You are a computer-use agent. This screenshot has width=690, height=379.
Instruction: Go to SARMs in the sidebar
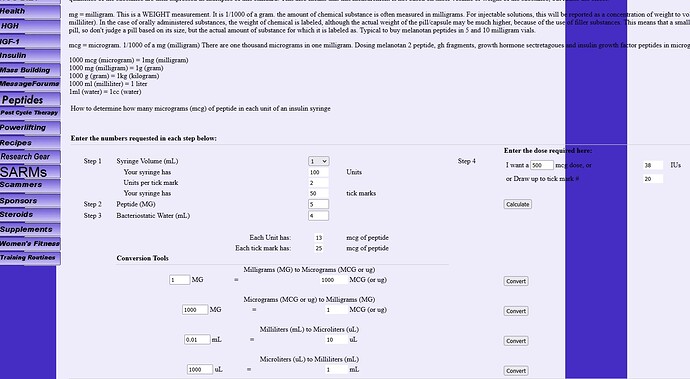tap(30, 172)
